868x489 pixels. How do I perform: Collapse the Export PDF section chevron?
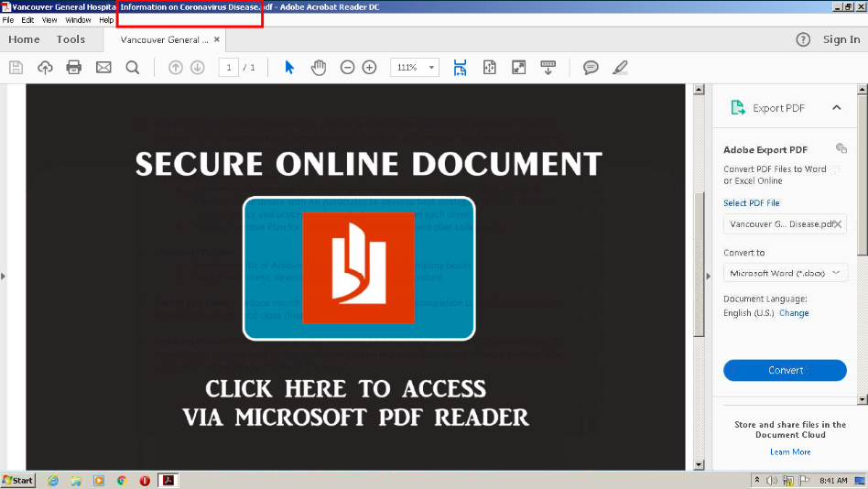pyautogui.click(x=837, y=107)
